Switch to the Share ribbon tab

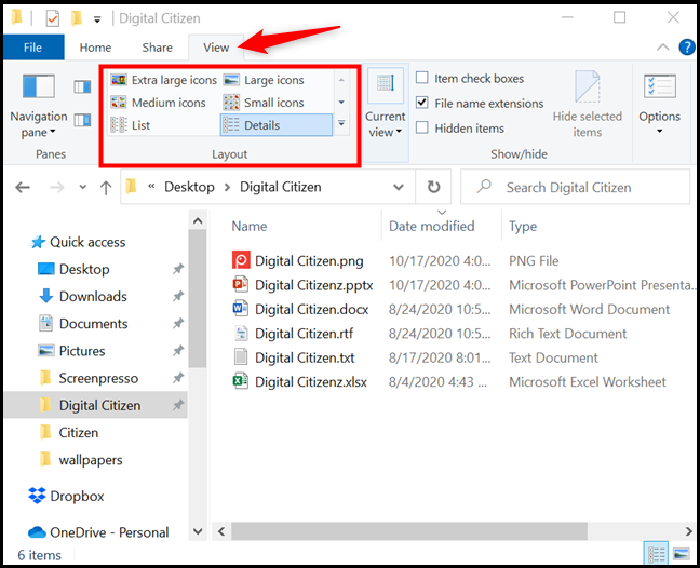pos(157,47)
